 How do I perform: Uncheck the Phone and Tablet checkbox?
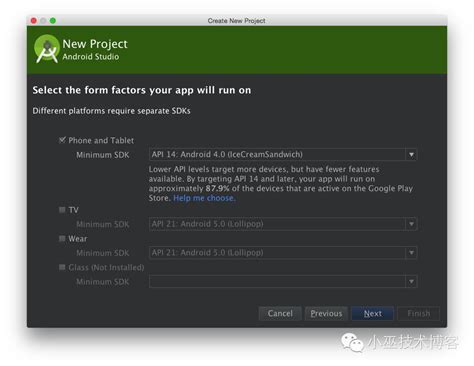62,140
